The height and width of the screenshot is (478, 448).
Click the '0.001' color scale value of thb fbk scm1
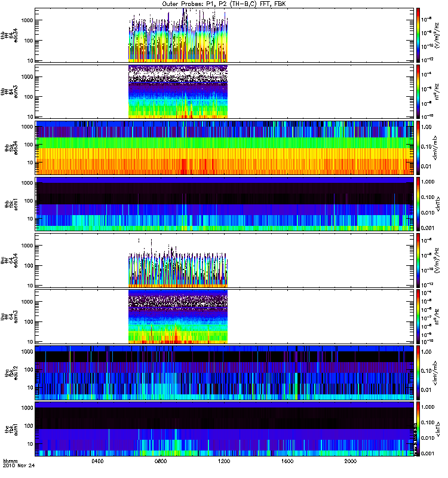428,228
